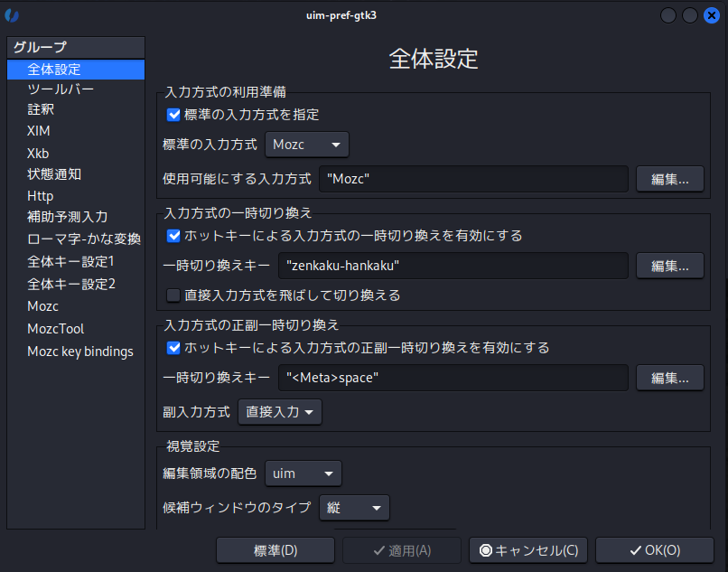
Task: Select ローマ字-かな変換 group
Action: coord(76,239)
